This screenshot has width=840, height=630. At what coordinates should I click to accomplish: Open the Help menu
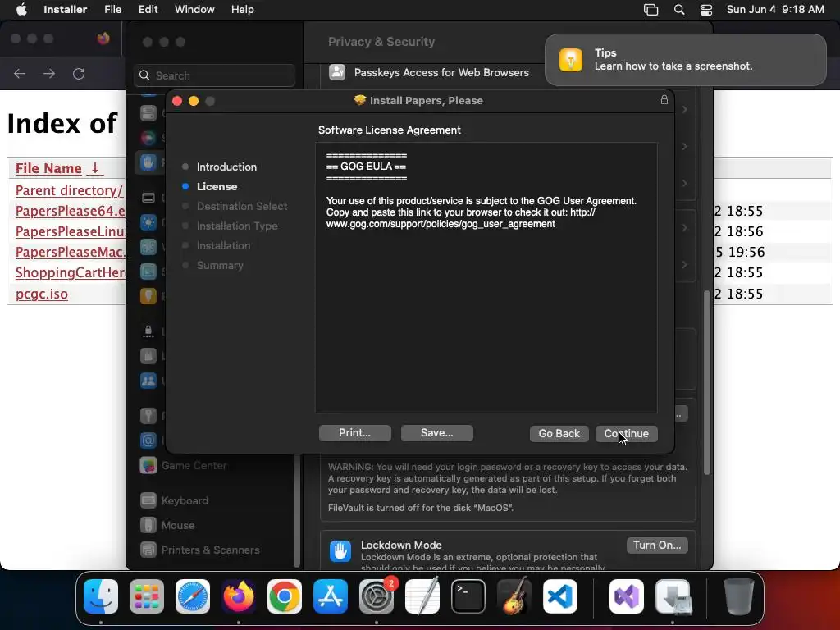(243, 10)
